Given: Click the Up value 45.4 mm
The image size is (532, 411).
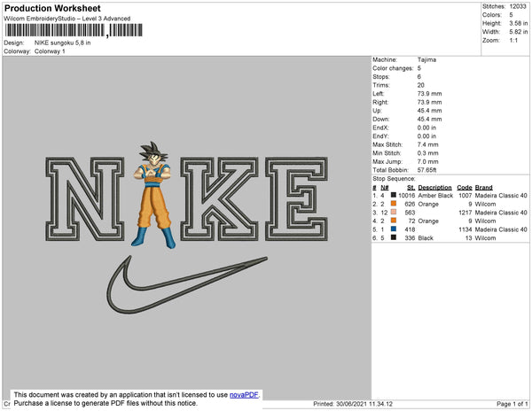Looking at the screenshot, I should (429, 111).
